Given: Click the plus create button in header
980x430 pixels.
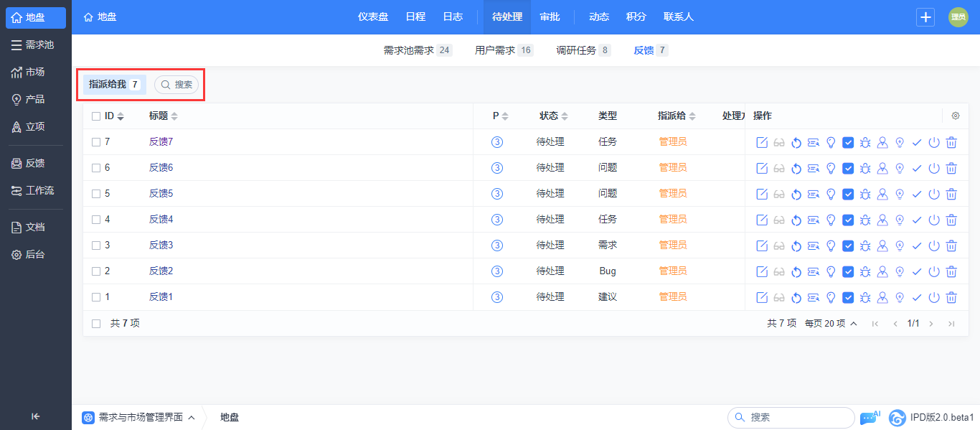Looking at the screenshot, I should click(x=925, y=17).
